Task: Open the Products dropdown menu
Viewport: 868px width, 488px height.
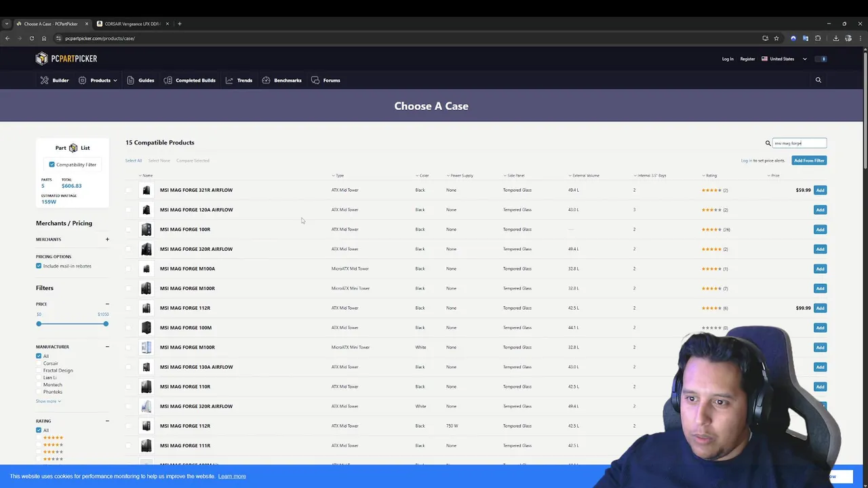Action: coord(98,80)
